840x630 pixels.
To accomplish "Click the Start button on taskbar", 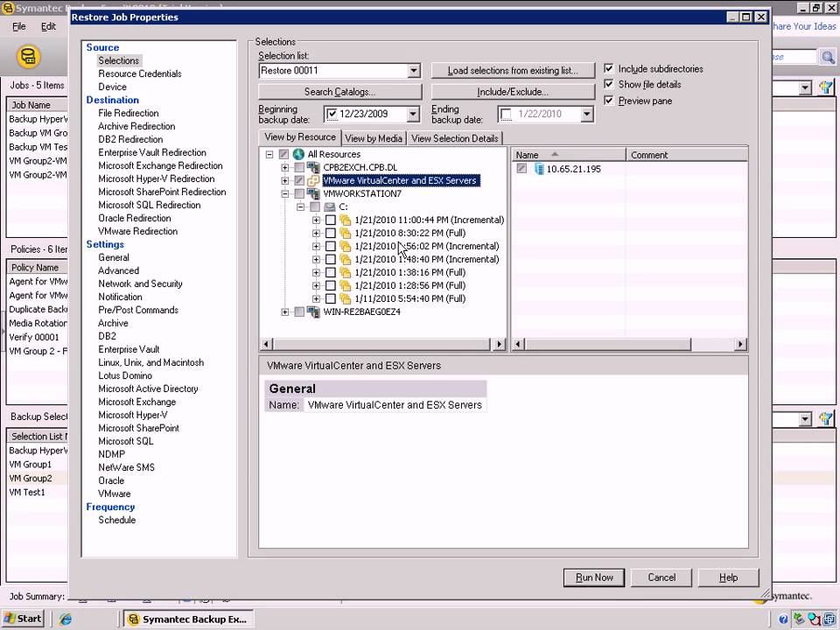I will coord(23,619).
